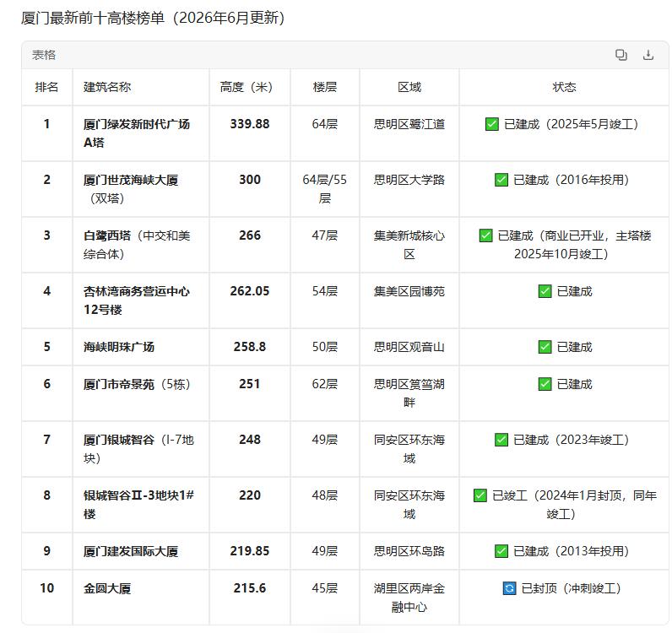Click building name 厦门银城智谷（I-7地块）
The image size is (672, 633).
point(138,449)
